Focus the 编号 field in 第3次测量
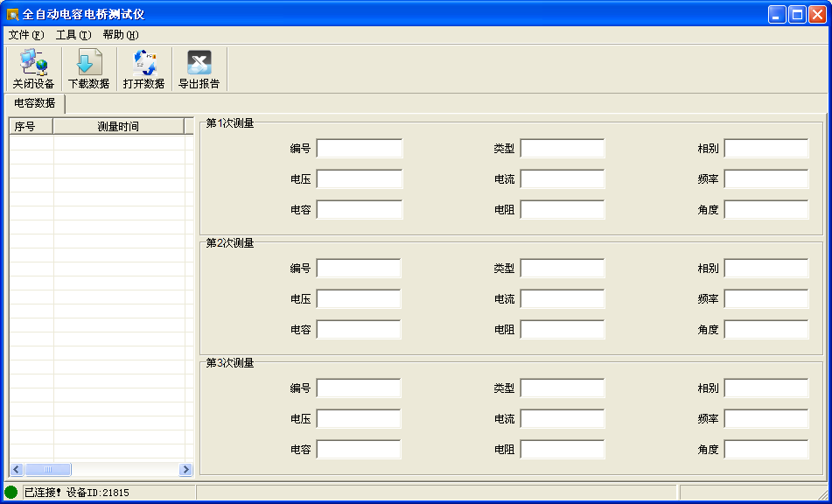832x504 pixels. [359, 388]
